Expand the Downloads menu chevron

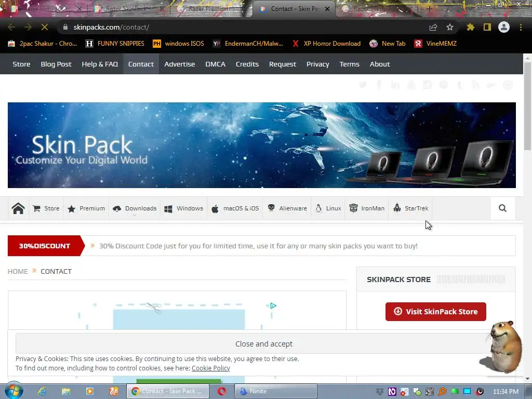[135, 215]
